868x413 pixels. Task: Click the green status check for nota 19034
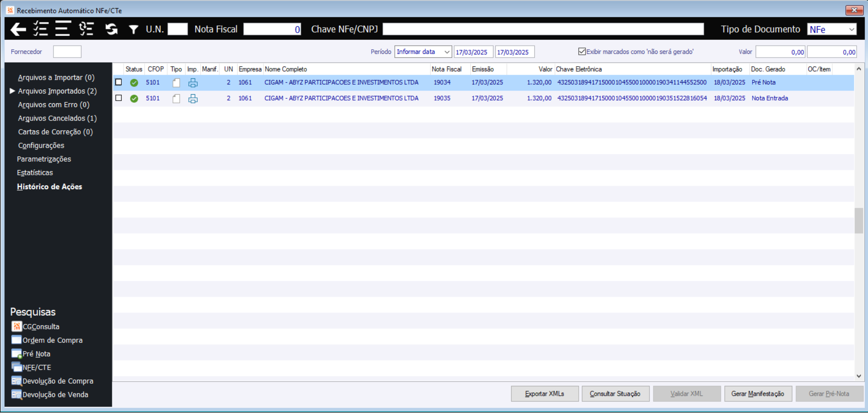(x=134, y=83)
